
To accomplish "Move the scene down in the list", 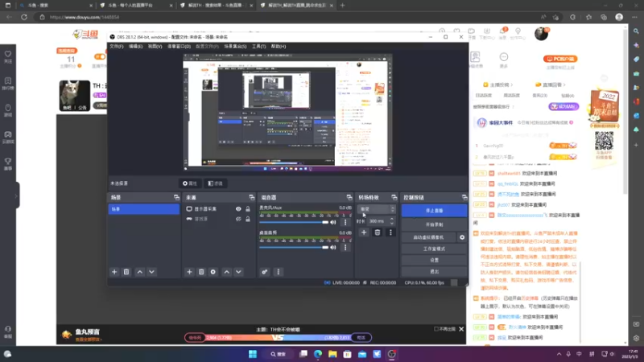I will tap(151, 272).
